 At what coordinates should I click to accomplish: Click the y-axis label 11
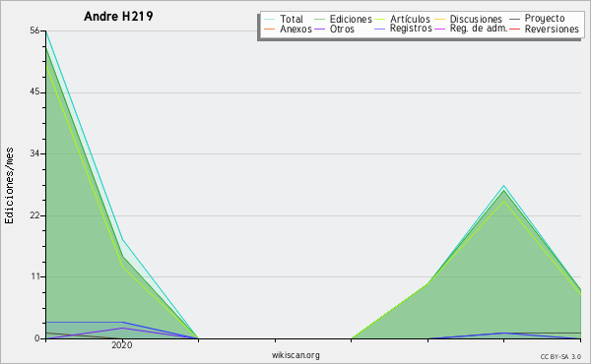tap(35, 276)
